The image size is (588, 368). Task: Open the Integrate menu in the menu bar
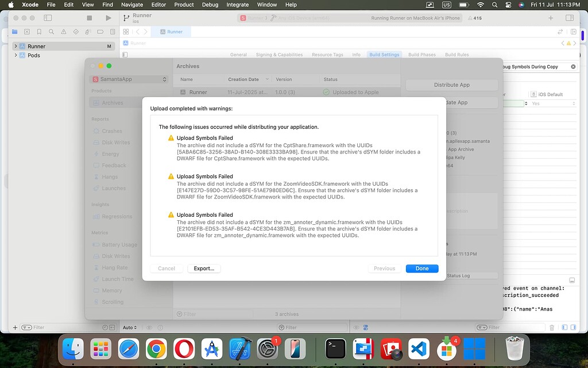[x=237, y=5]
